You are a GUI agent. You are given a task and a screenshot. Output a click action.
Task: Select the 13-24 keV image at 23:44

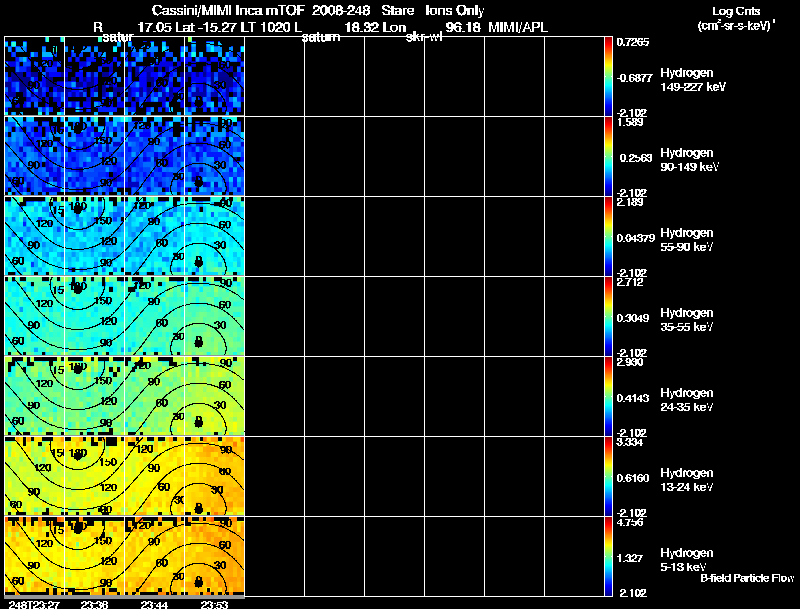coord(155,476)
